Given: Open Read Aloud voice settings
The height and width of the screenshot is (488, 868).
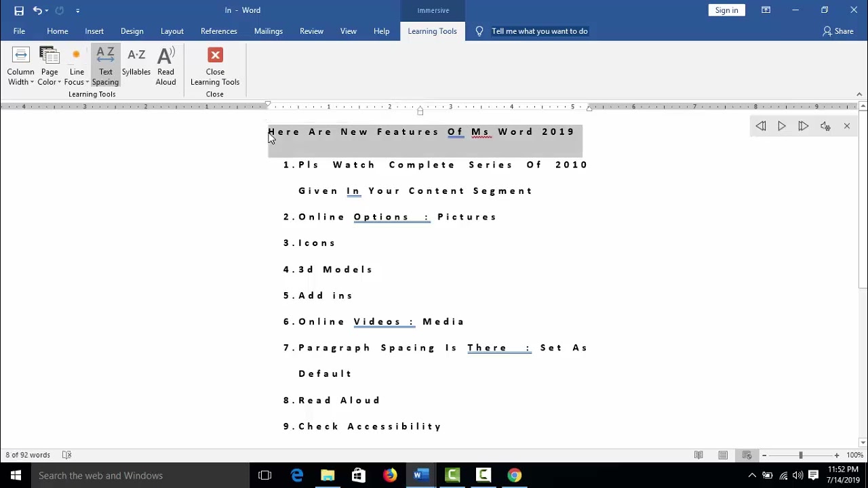Looking at the screenshot, I should (825, 126).
